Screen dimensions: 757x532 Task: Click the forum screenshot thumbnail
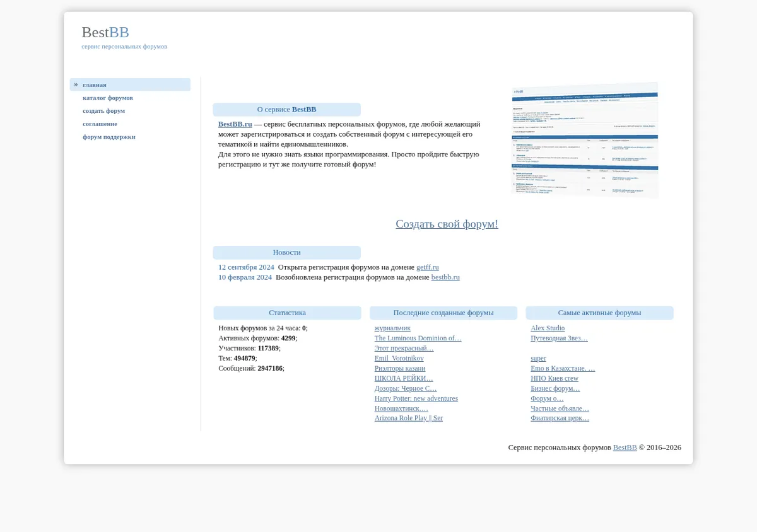click(x=585, y=140)
